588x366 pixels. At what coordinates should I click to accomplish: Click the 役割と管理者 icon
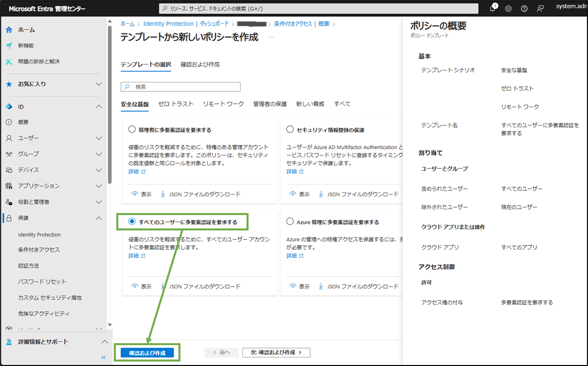9,202
